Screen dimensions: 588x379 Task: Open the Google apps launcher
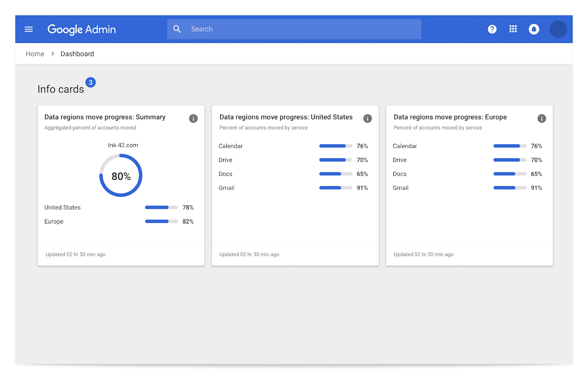(513, 29)
